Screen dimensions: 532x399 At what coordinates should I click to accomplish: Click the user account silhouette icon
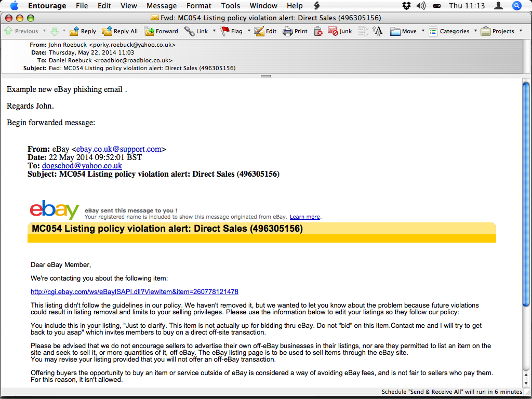point(498,6)
